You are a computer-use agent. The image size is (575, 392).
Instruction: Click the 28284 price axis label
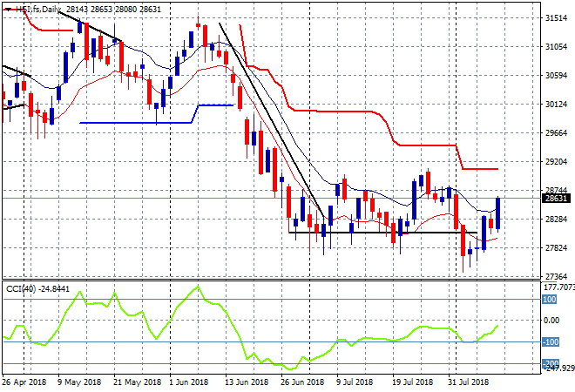(557, 220)
